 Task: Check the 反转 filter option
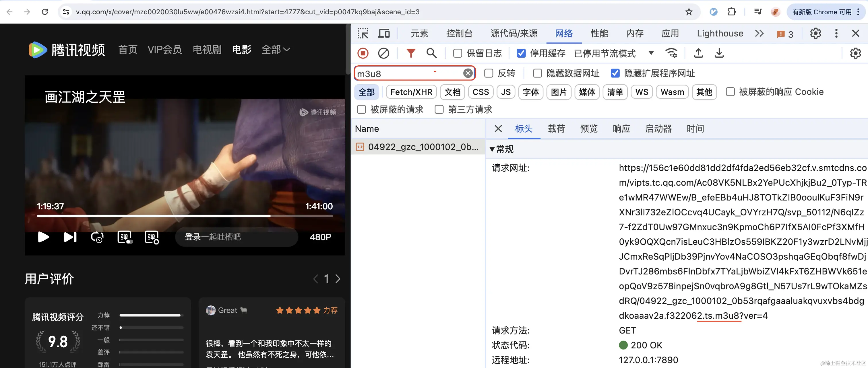(489, 73)
